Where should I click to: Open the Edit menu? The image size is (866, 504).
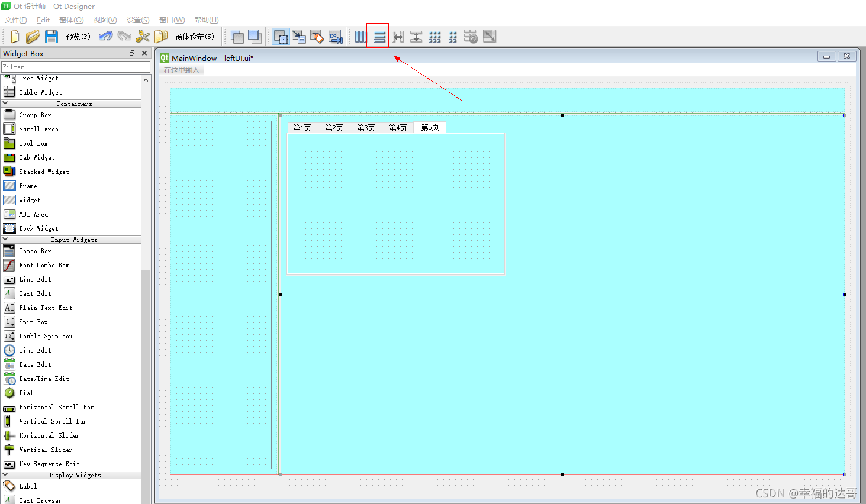(x=43, y=20)
